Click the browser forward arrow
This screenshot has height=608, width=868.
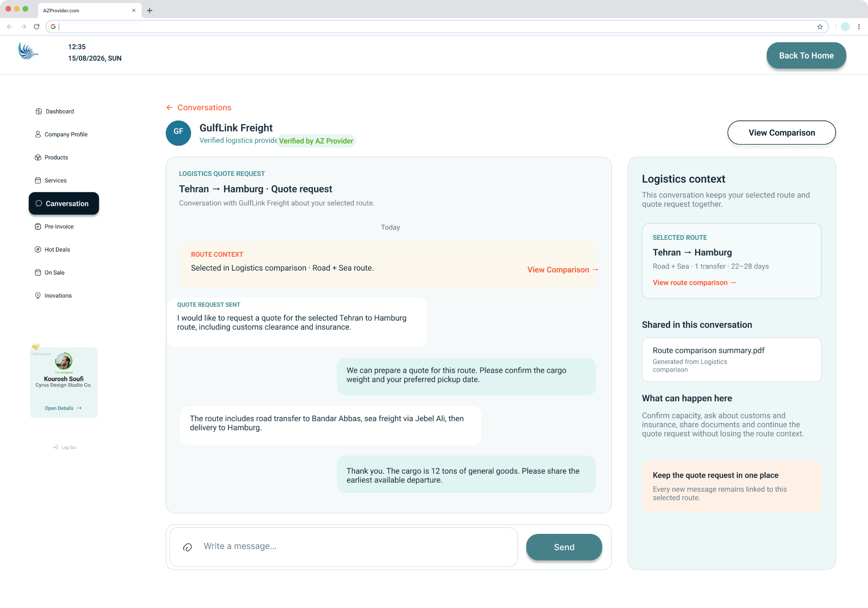(23, 27)
